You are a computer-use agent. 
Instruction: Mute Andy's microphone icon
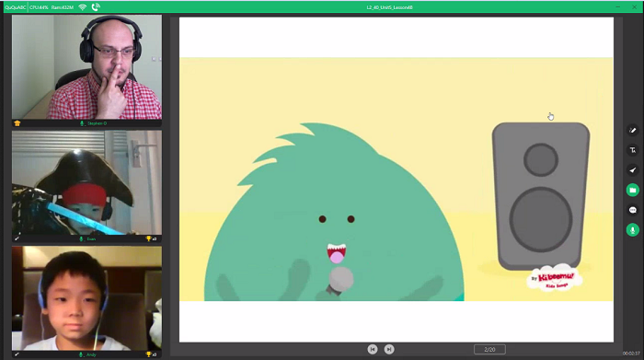coord(81,354)
